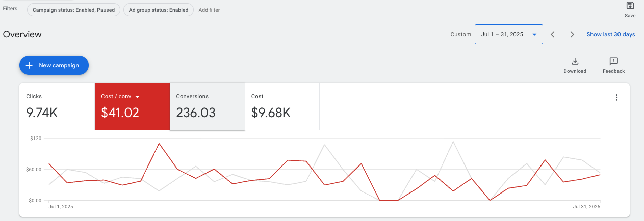Open the Feedback icon

(x=613, y=62)
